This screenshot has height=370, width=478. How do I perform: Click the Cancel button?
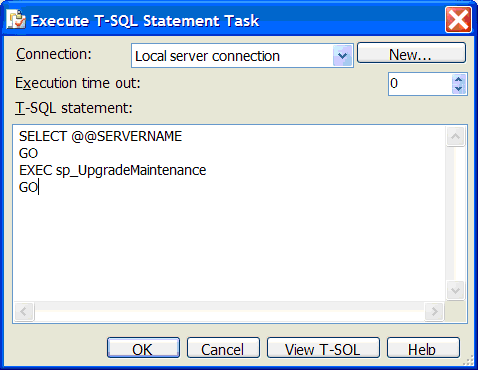pyautogui.click(x=223, y=348)
